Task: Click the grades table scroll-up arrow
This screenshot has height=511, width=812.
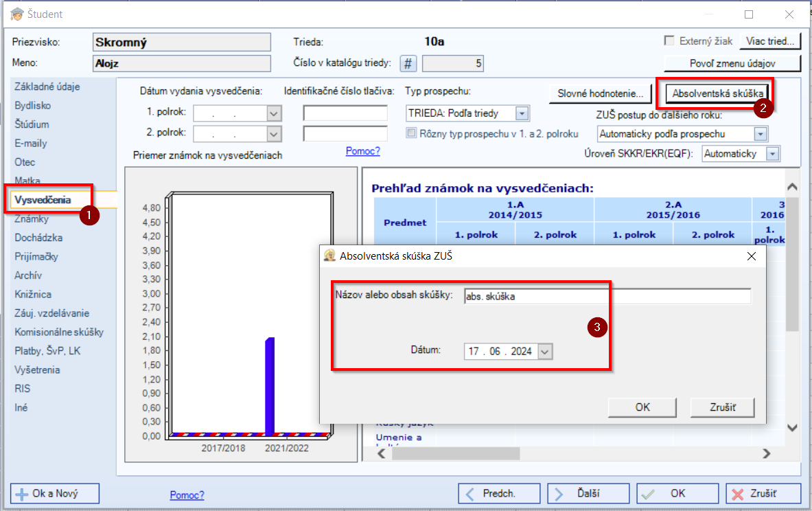Action: pyautogui.click(x=792, y=187)
